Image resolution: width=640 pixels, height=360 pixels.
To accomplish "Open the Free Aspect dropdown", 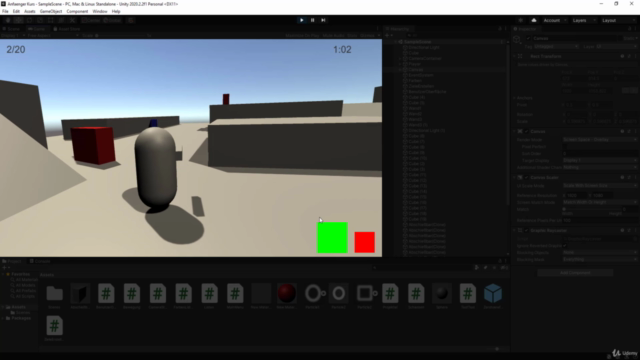I will click(52, 36).
